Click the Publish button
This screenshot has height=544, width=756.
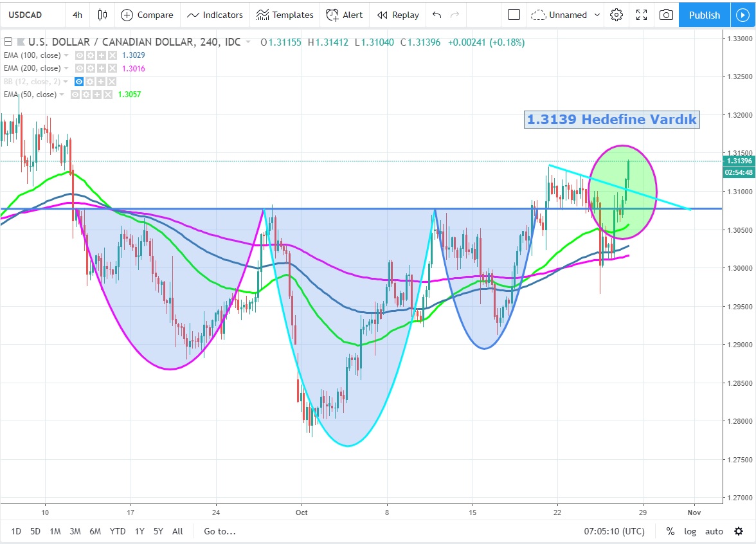704,15
